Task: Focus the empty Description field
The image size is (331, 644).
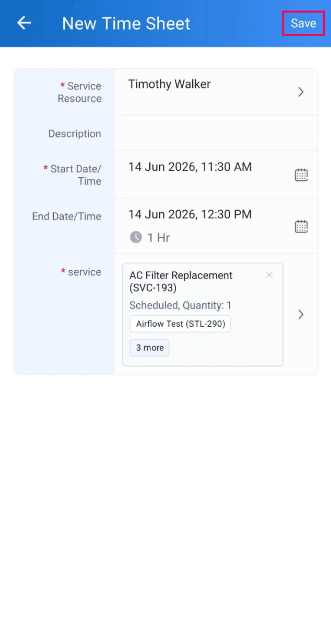Action: point(216,133)
